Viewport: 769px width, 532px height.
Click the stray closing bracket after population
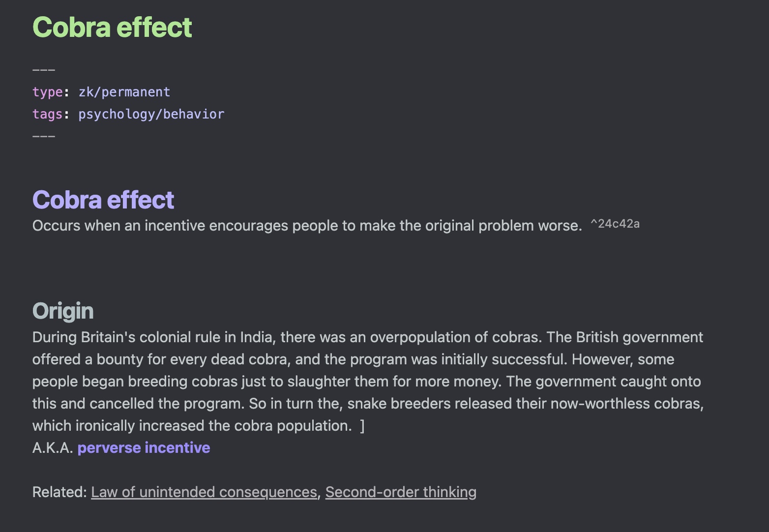tap(362, 426)
